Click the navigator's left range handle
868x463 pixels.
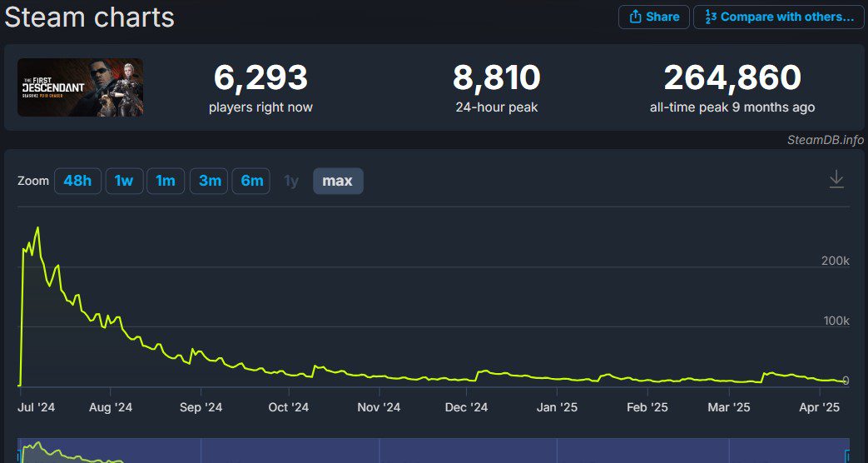(x=19, y=455)
